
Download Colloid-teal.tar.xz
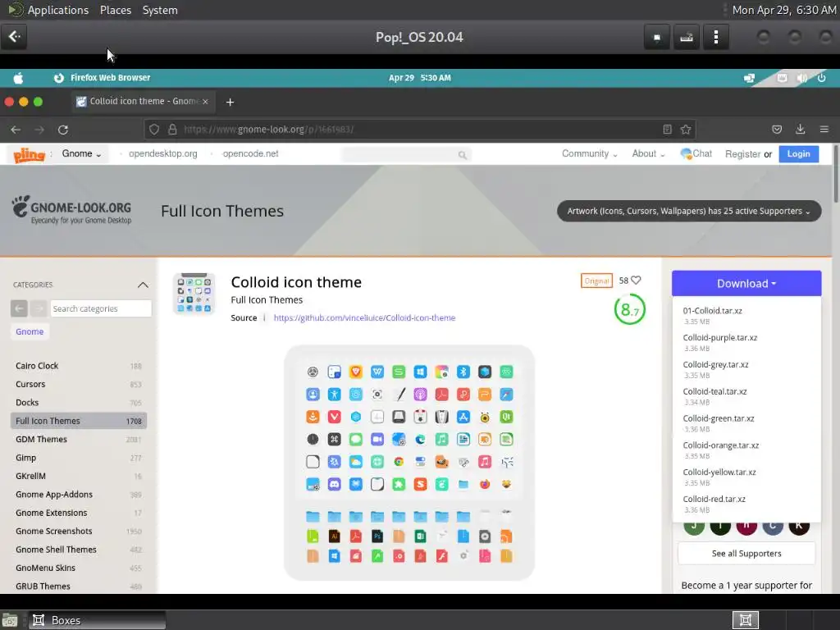tap(714, 391)
